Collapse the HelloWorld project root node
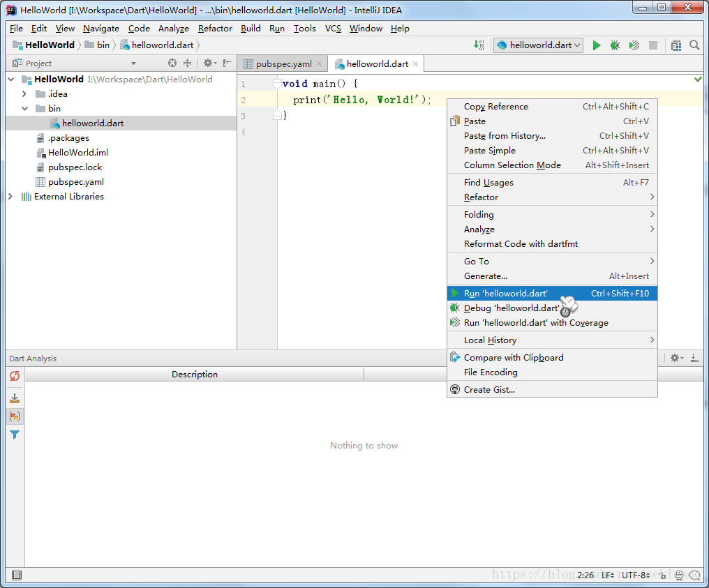The image size is (709, 588). (12, 80)
